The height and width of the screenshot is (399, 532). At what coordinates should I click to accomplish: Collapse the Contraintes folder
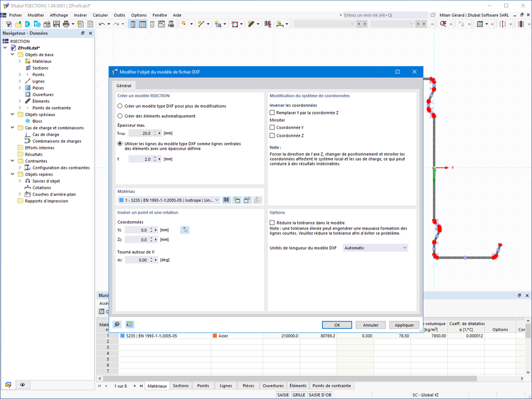(13, 161)
